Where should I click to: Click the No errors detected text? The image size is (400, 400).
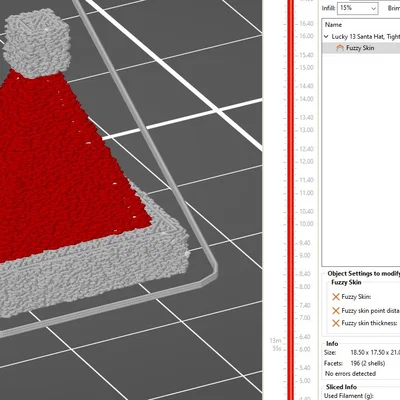(350, 374)
